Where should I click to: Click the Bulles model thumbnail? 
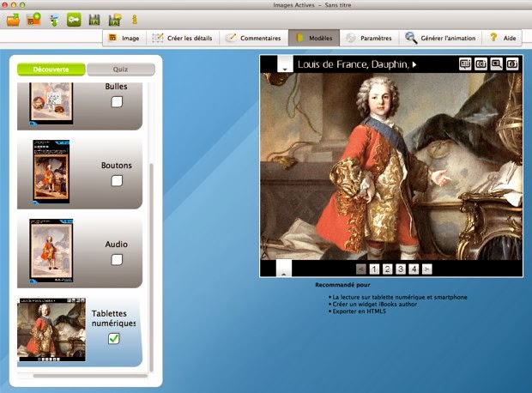51,104
